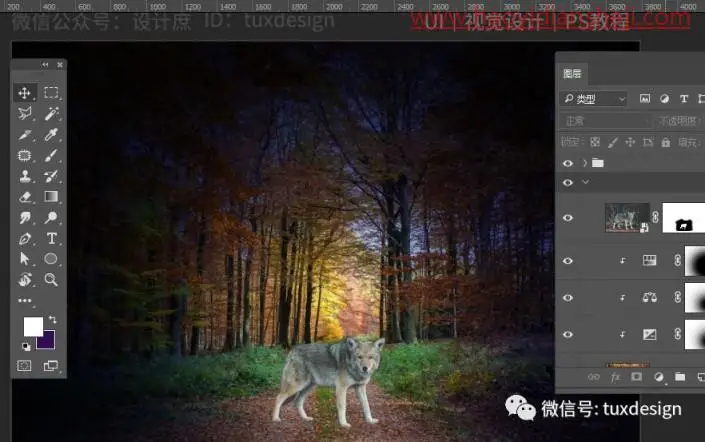Hide the curves adjustment layer eye

click(x=568, y=334)
